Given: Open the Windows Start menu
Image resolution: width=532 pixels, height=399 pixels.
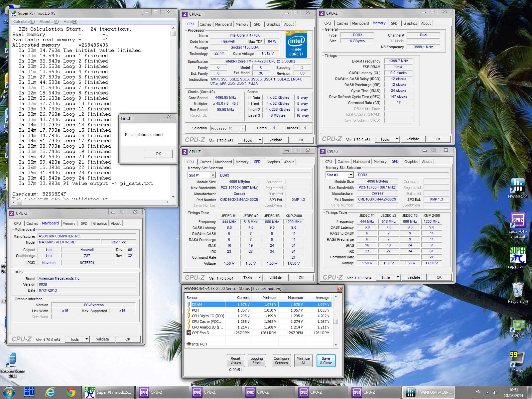Looking at the screenshot, I should [x=9, y=392].
